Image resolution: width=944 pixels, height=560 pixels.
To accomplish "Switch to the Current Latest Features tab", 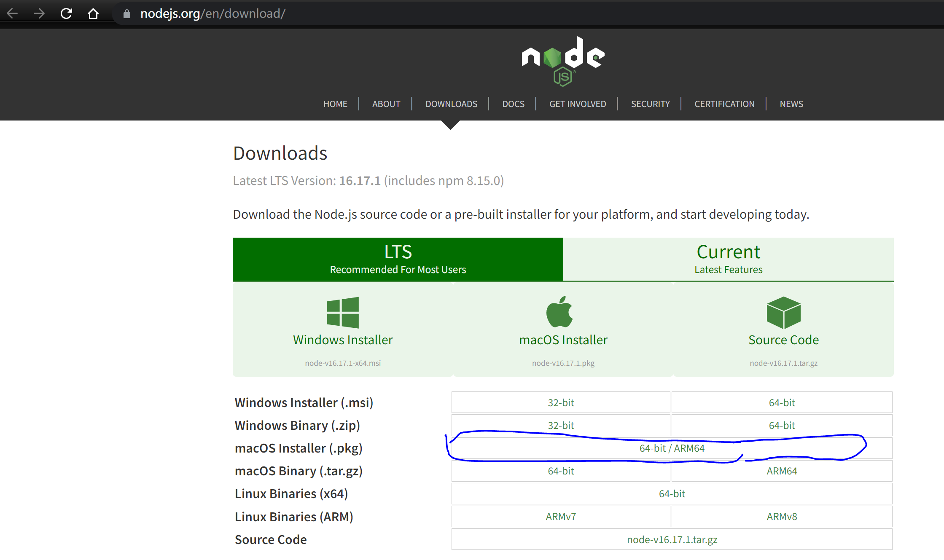I will (728, 259).
